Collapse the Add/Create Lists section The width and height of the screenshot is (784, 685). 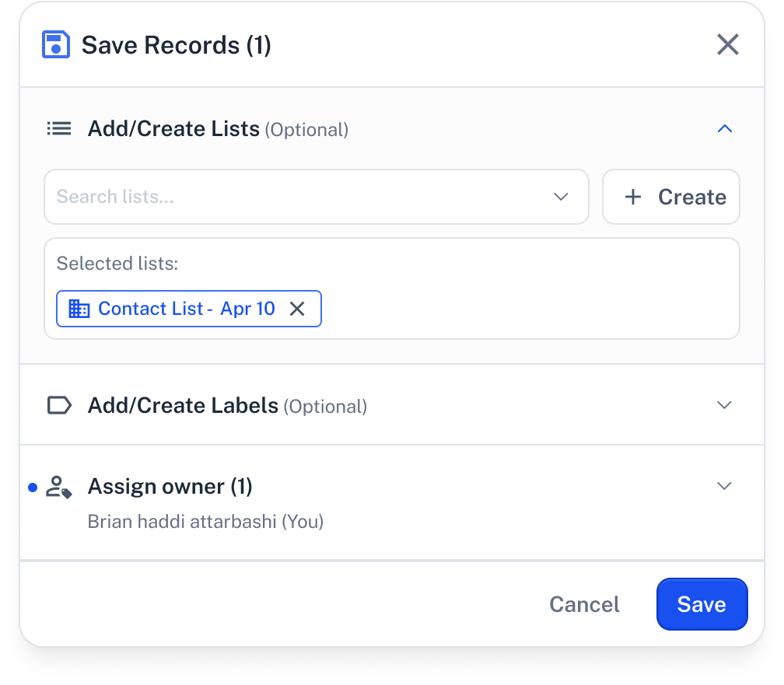click(725, 128)
